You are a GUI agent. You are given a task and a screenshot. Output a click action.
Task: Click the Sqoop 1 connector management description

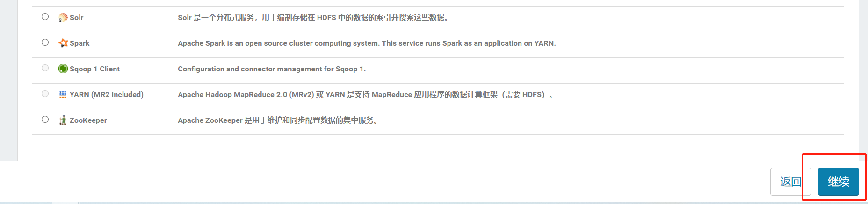click(x=272, y=69)
